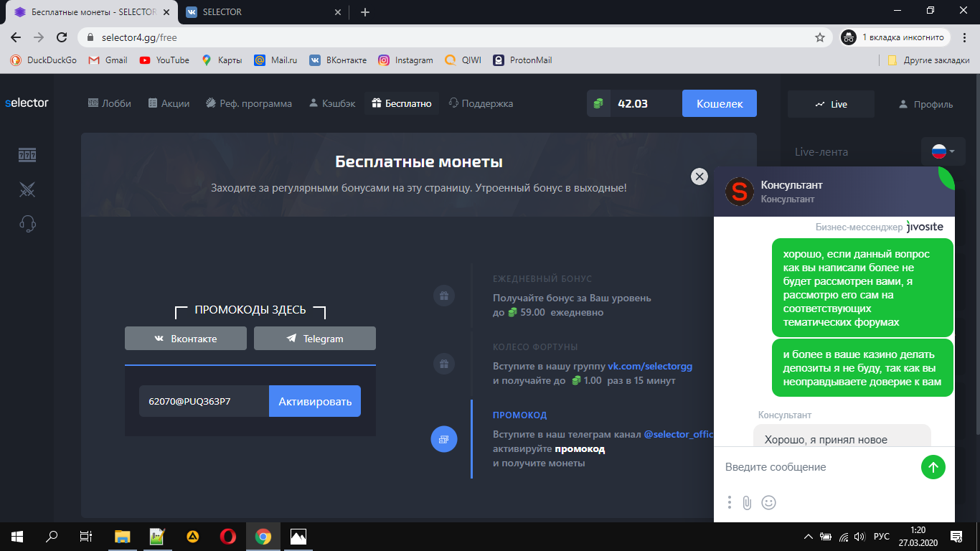Click the headset support icon in left sidebar
This screenshot has width=980, height=551.
click(x=27, y=224)
